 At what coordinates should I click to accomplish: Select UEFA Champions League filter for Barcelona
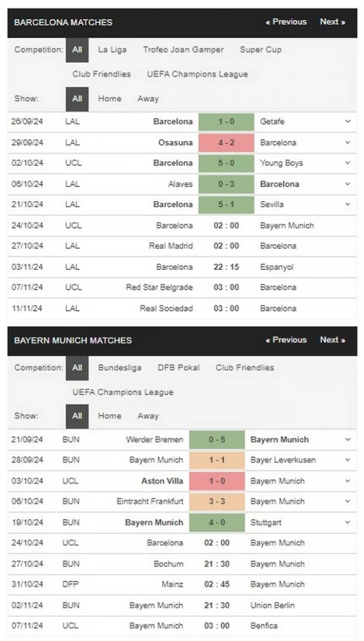(x=197, y=74)
